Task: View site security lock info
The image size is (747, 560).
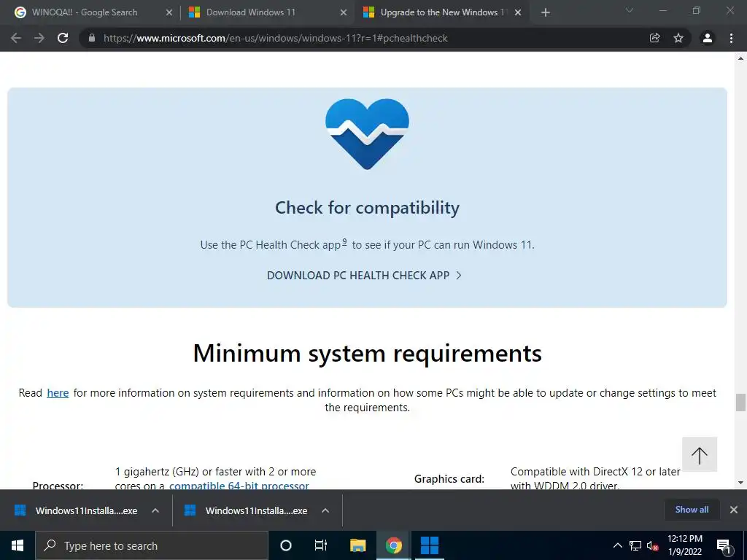Action: click(92, 38)
